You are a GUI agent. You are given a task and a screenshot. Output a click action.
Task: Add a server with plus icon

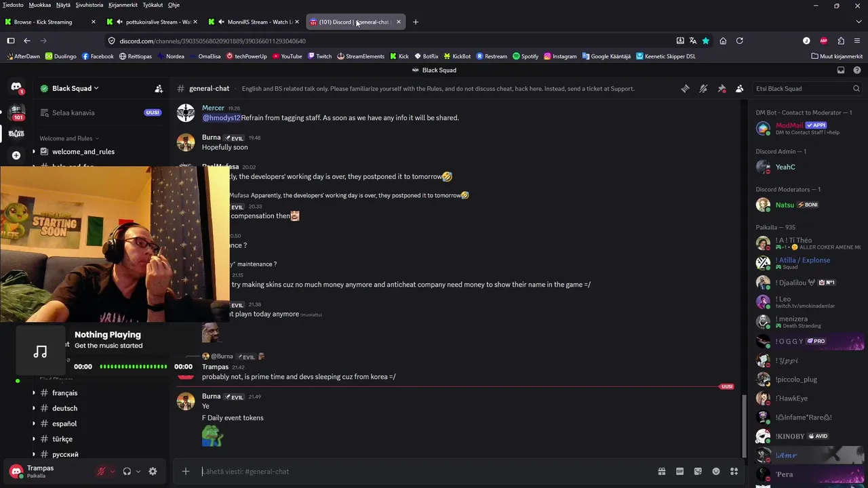pyautogui.click(x=16, y=155)
